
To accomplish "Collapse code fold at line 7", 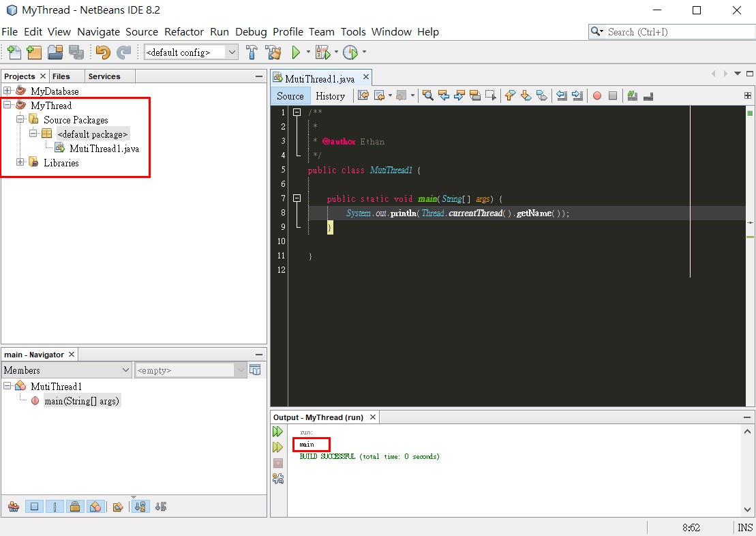I will [297, 198].
